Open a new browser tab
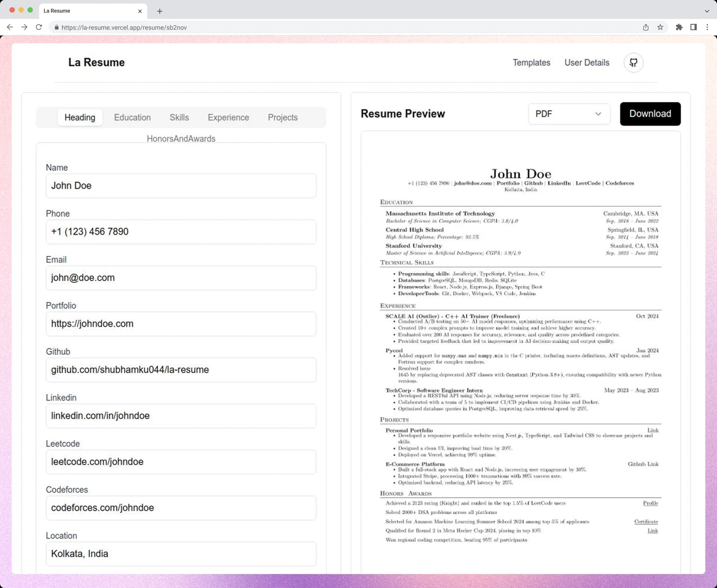 pos(160,11)
